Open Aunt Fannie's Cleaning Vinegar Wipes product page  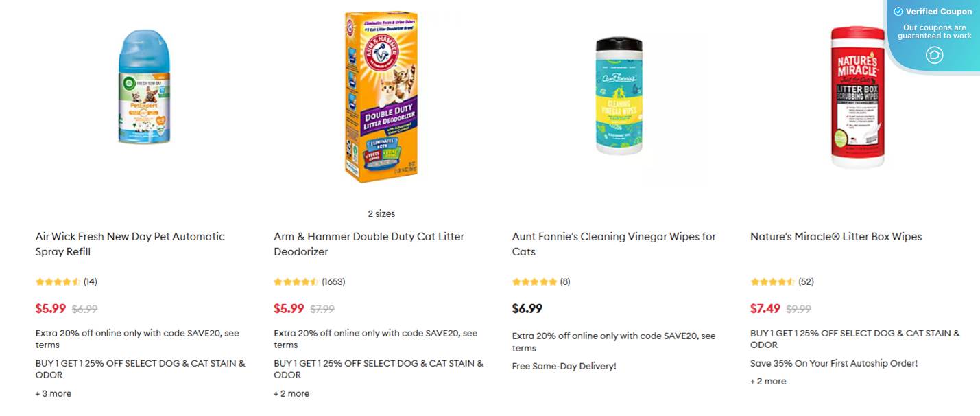tap(614, 244)
